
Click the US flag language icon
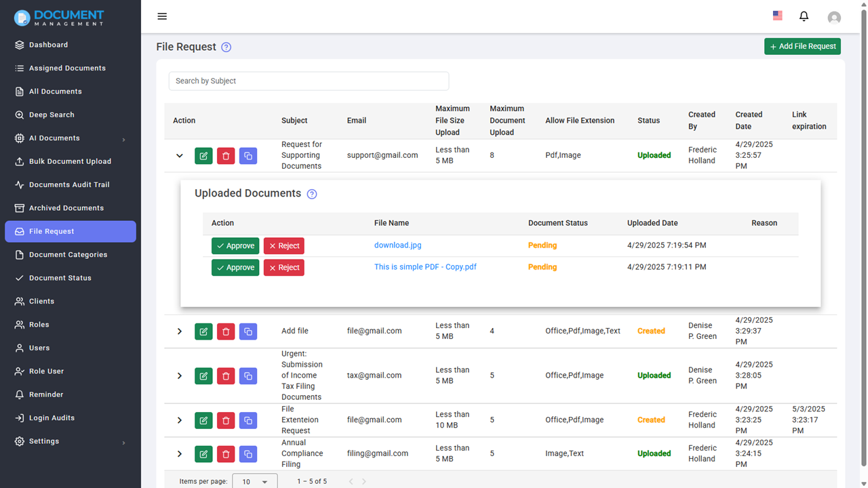click(778, 16)
